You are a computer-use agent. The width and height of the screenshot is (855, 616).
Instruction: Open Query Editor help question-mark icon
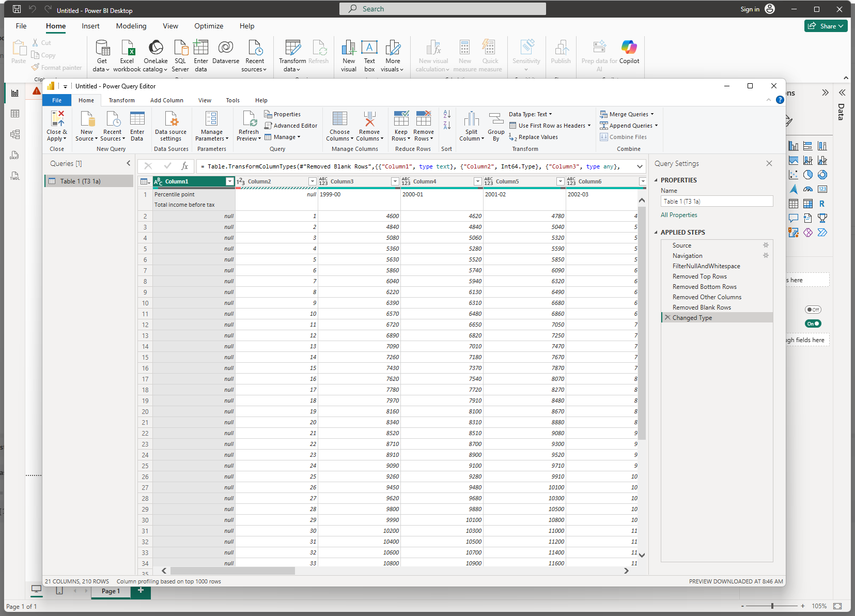780,100
